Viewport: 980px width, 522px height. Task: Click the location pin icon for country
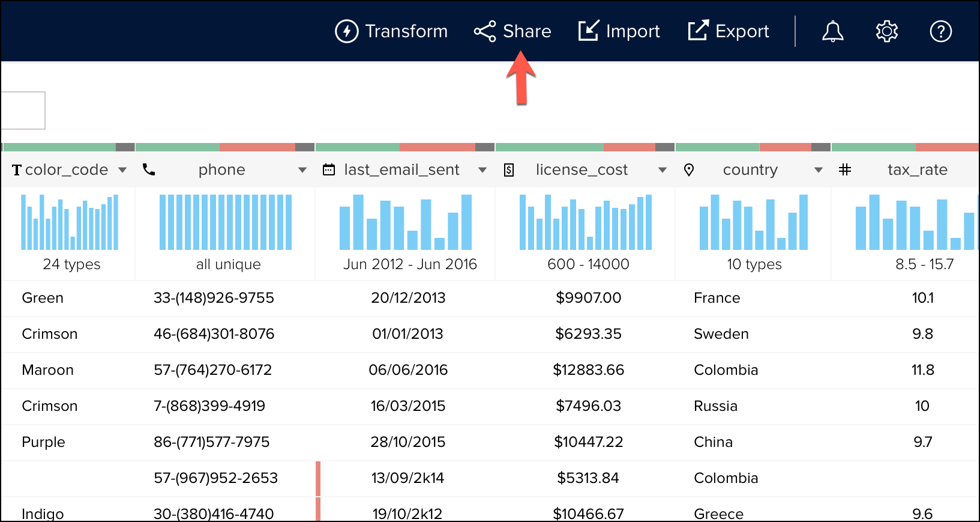click(x=689, y=170)
